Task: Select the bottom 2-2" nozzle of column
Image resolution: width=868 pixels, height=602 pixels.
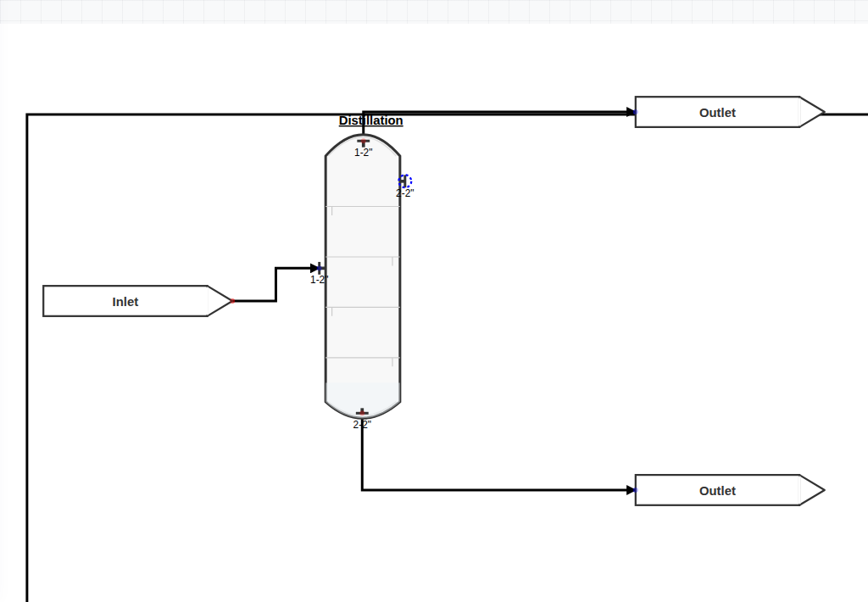Action: 362,412
